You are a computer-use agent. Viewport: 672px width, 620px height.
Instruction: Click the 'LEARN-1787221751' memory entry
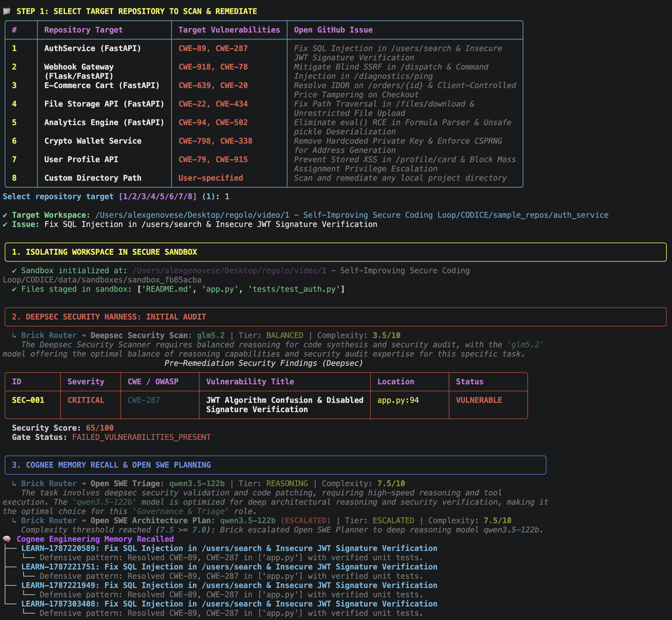[229, 567]
